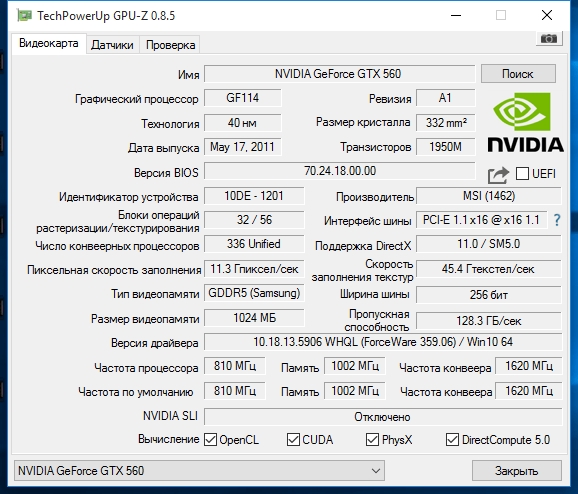Minimize the GPU-Z window
The width and height of the screenshot is (578, 494).
coord(456,15)
